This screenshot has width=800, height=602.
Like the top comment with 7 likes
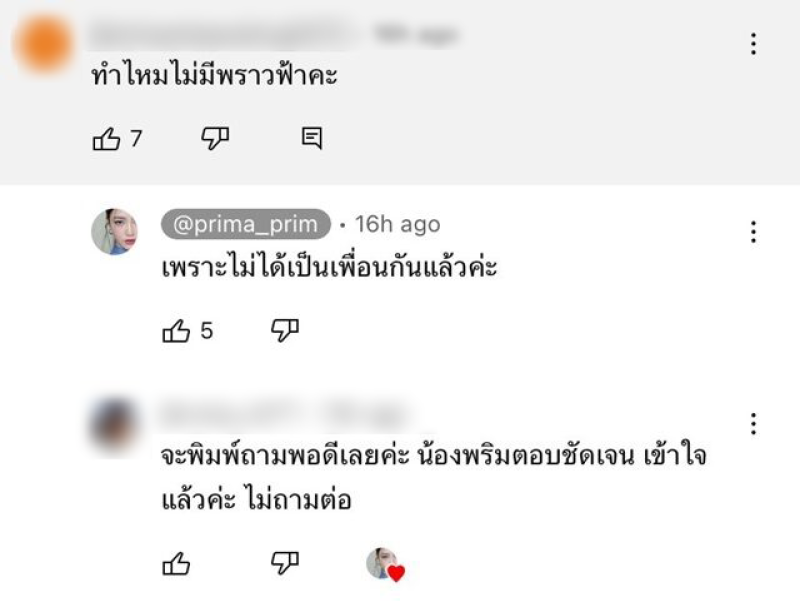pos(107,140)
